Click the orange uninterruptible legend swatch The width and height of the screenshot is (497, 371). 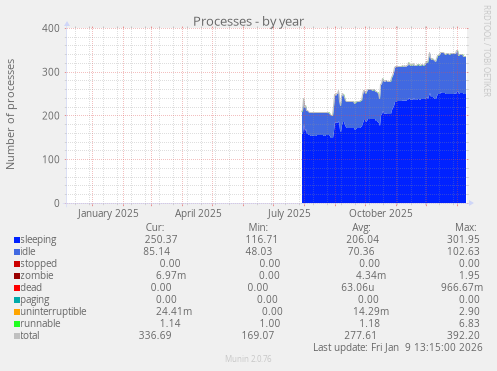coord(17,312)
